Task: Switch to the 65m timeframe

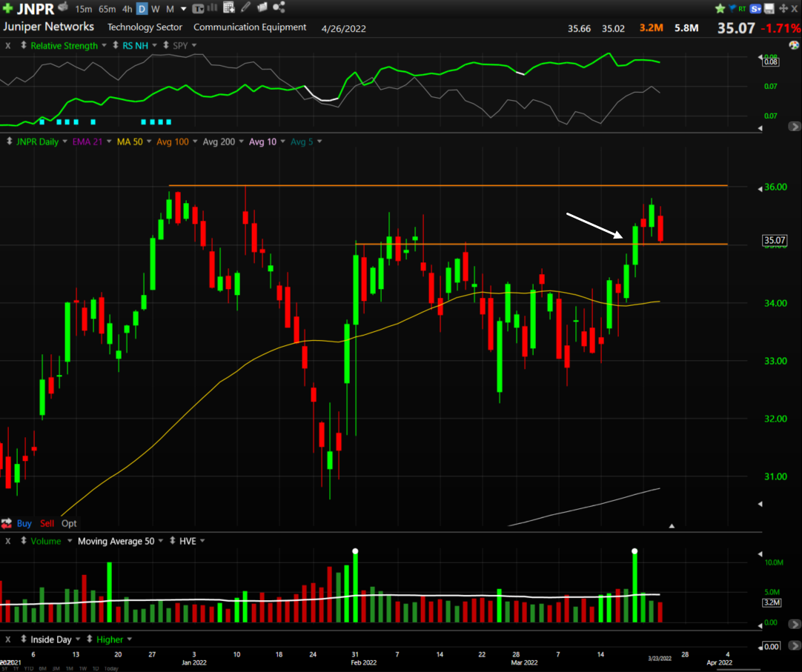Action: (x=107, y=9)
